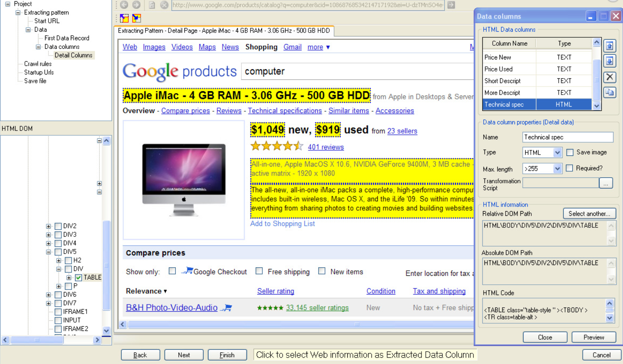Collapse the DIV5 node in HTML DOM

[48, 252]
